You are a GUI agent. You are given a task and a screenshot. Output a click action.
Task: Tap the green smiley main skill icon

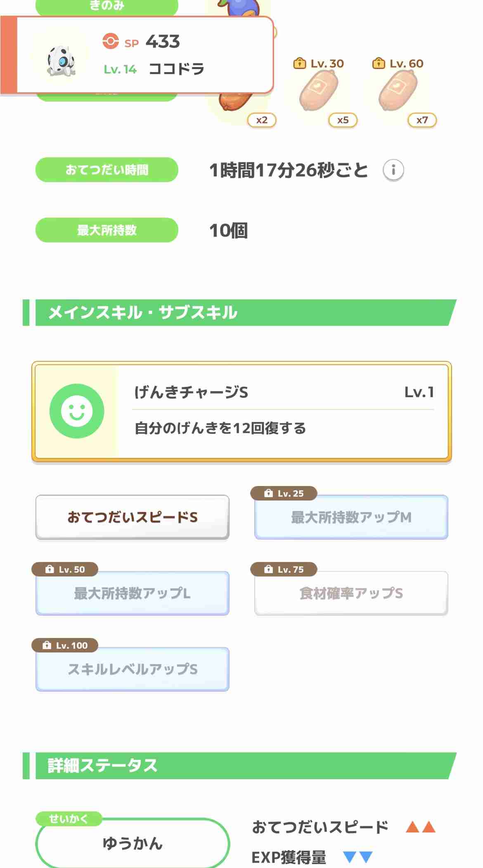pos(77,411)
